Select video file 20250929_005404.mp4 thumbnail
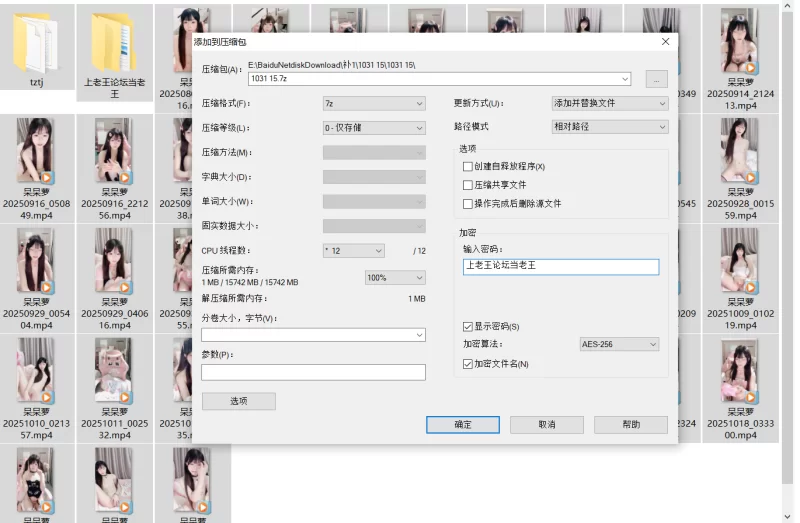The image size is (800, 523). [x=35, y=261]
